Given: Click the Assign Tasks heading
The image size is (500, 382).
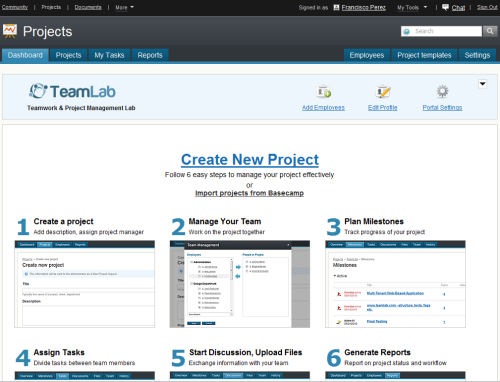Looking at the screenshot, I should pos(59,352).
